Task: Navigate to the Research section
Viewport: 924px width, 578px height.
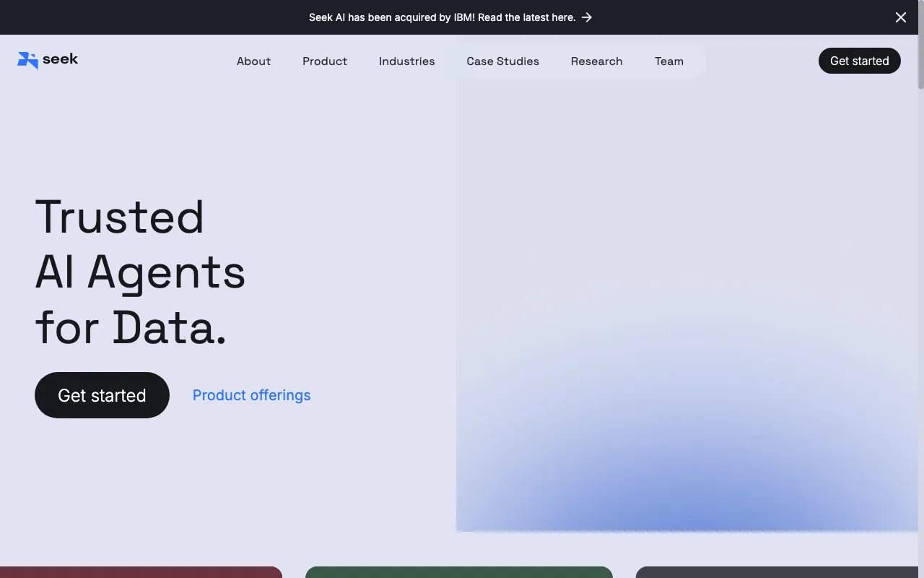Action: point(596,61)
